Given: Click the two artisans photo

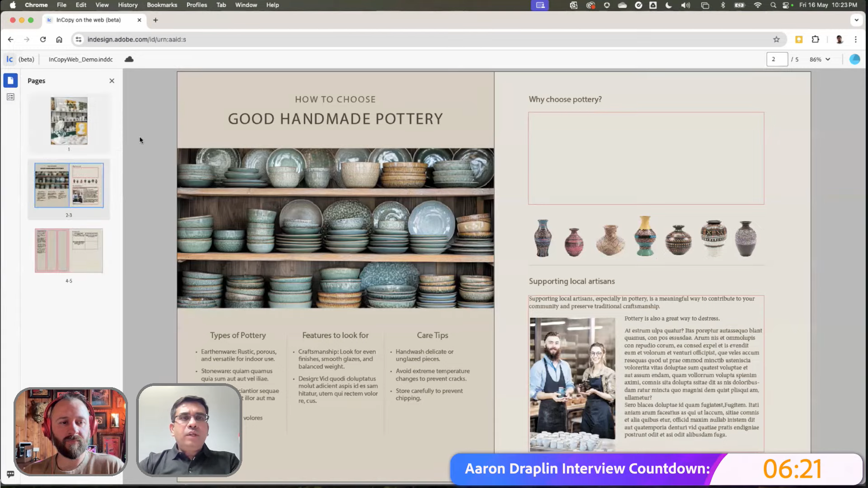Looking at the screenshot, I should pos(572,384).
